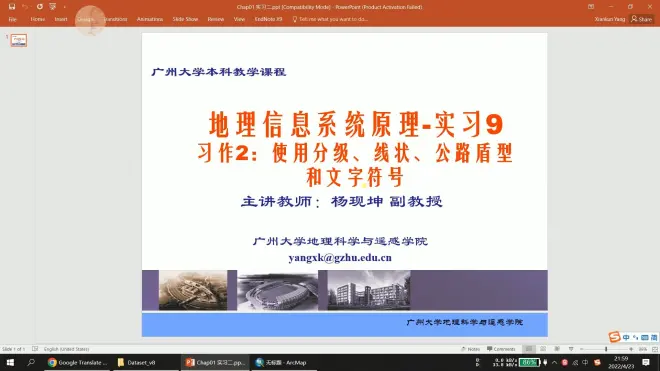Toggle the 中 input language indicator in tray

point(585,363)
